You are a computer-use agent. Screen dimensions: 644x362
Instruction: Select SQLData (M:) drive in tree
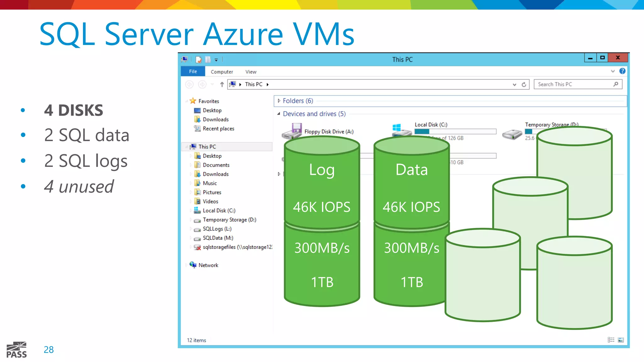click(x=218, y=238)
